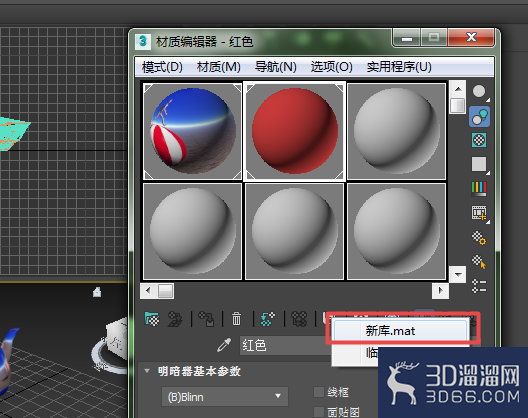Click Assign Material to Selection icon

[x=206, y=318]
